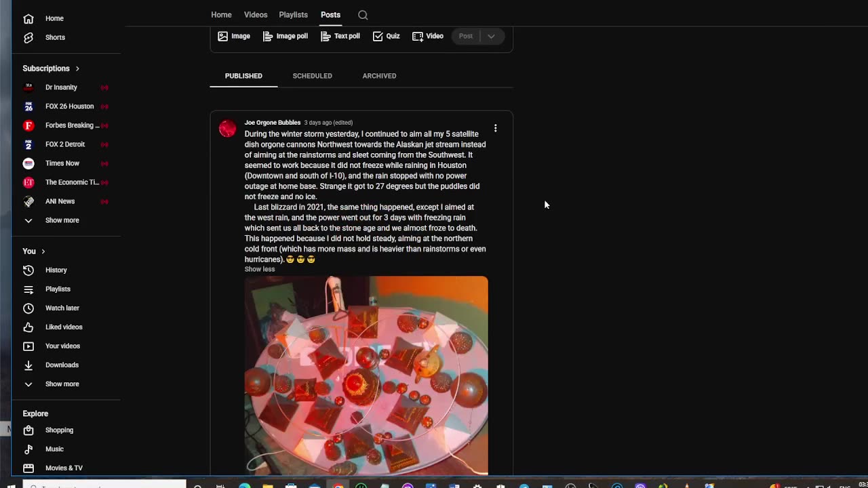Expand the Subscriptions section chevron
This screenshot has height=488, width=868.
coord(77,68)
